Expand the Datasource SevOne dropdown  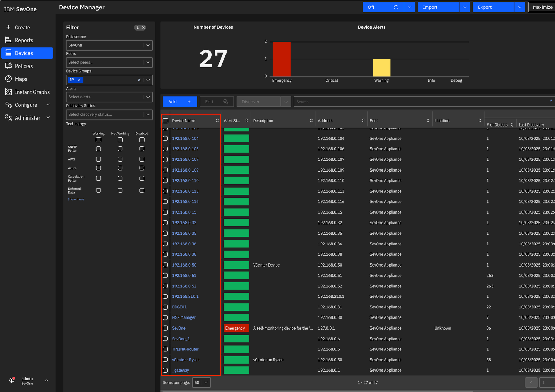[x=148, y=45]
